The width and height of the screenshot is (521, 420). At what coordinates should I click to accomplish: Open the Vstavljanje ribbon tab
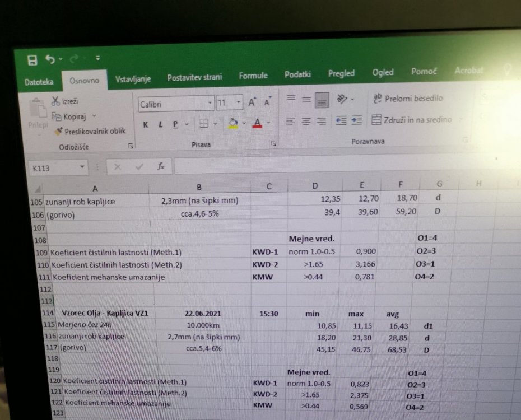click(x=133, y=79)
